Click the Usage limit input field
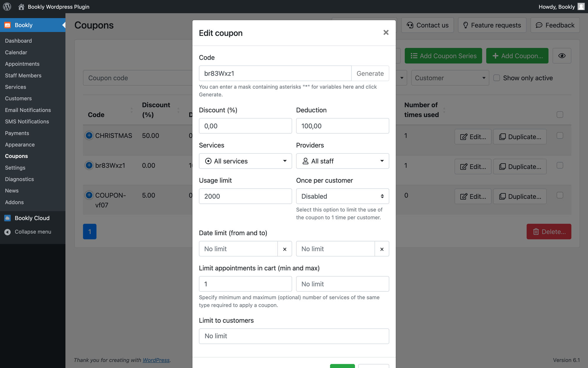Image resolution: width=588 pixels, height=368 pixels. click(x=245, y=196)
